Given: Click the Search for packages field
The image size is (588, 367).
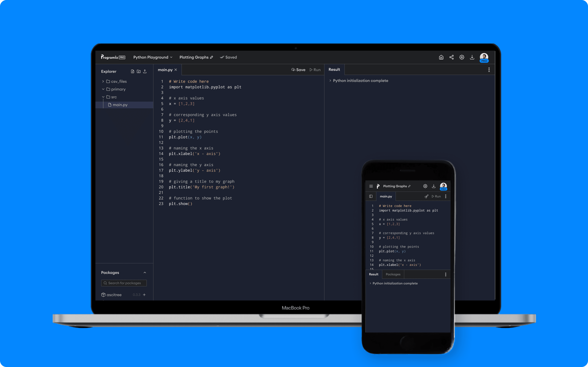Looking at the screenshot, I should (x=124, y=283).
